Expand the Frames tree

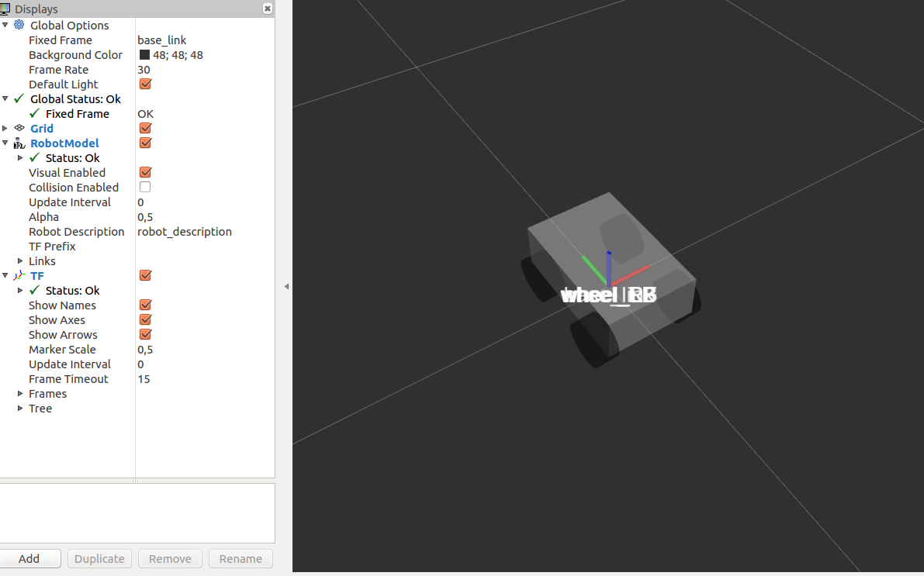point(20,393)
